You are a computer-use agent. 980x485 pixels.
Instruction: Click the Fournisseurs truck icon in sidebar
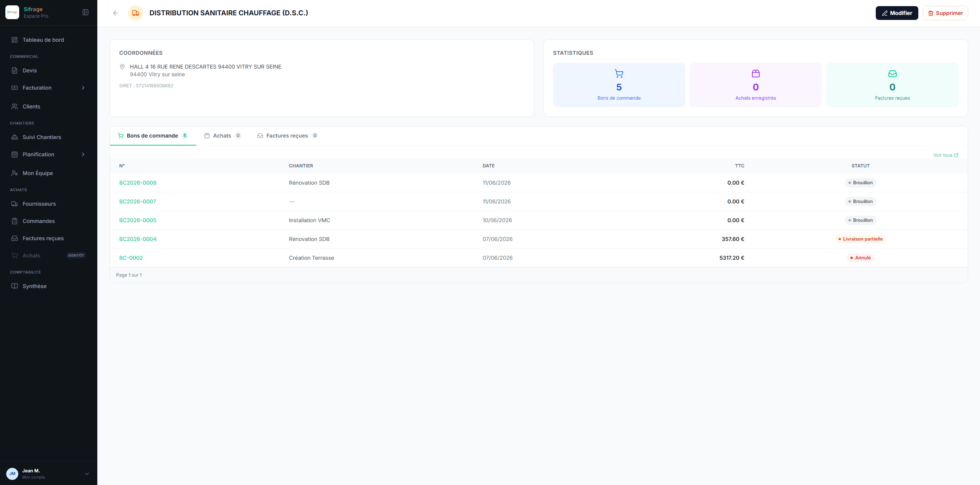click(15, 204)
